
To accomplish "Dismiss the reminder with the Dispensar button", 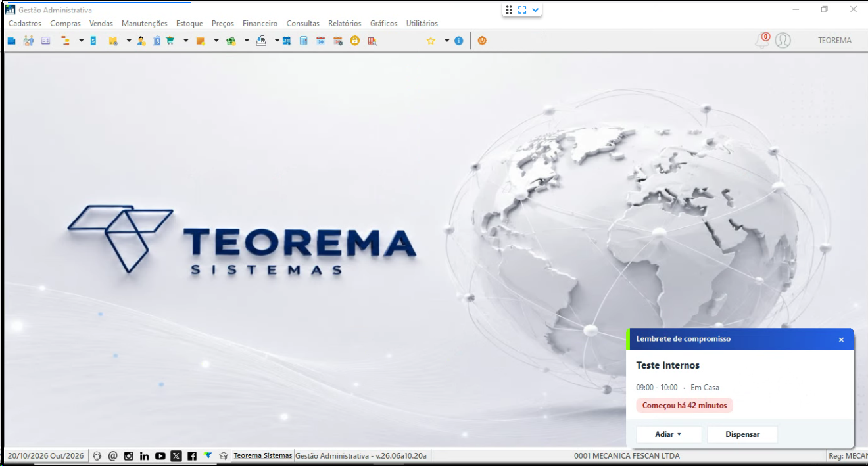I will point(742,434).
